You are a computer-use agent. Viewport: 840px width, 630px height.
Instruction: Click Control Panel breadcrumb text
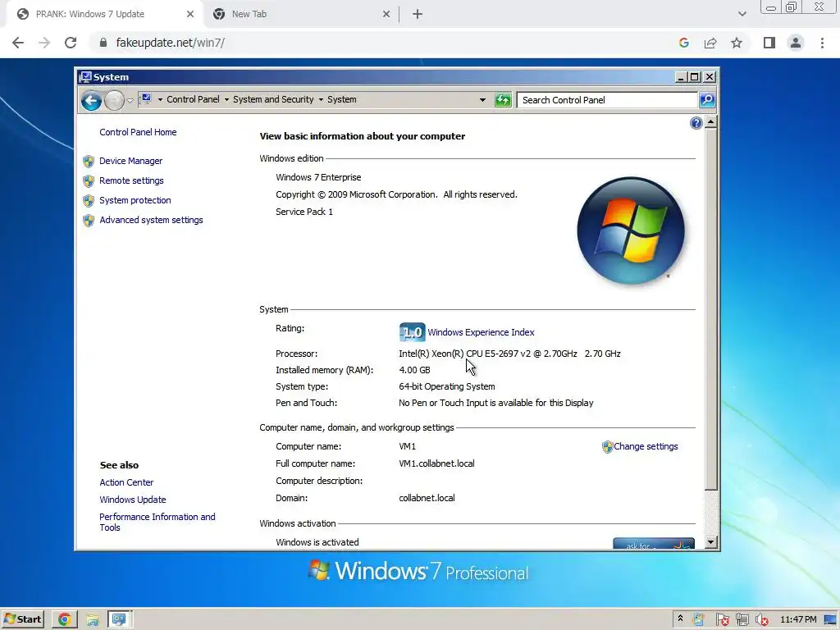tap(193, 99)
